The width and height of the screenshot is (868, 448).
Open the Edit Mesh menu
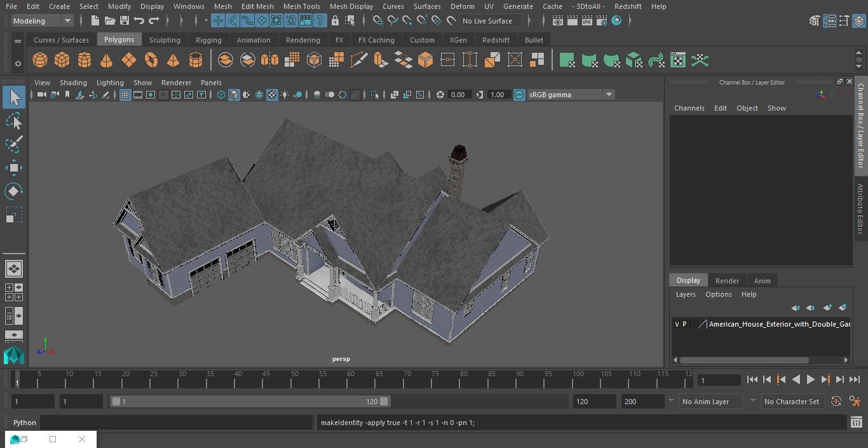point(257,6)
